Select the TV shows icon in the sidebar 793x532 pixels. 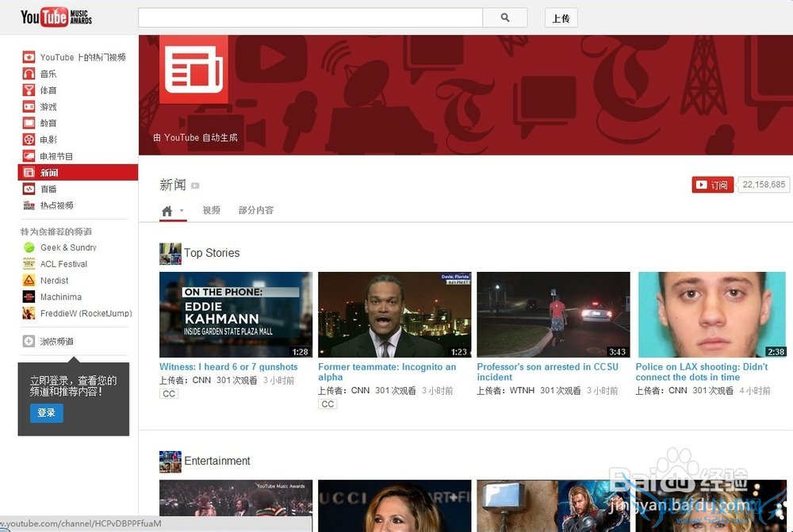(29, 155)
